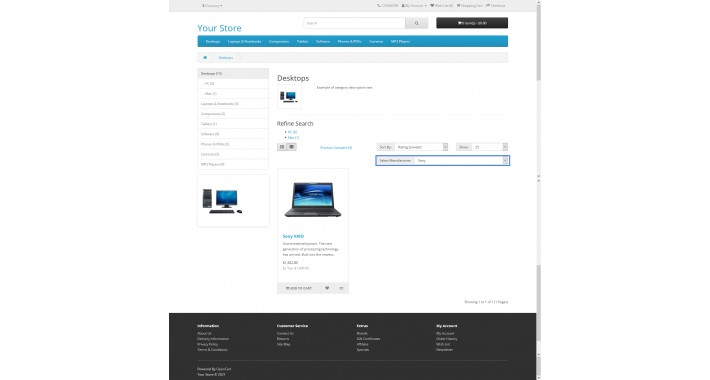This screenshot has height=380, width=710.
Task: Select Desktops in sidebar category list
Action: (x=233, y=73)
